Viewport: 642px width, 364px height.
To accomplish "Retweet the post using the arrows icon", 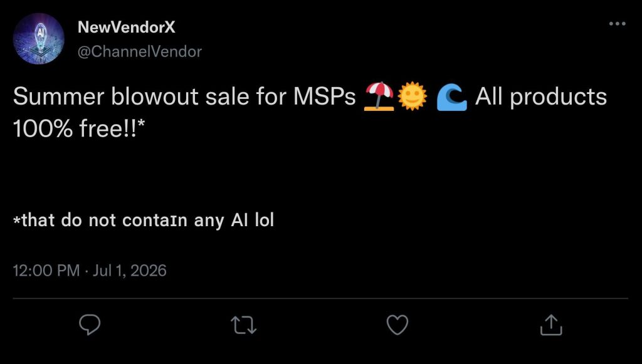I will click(244, 325).
